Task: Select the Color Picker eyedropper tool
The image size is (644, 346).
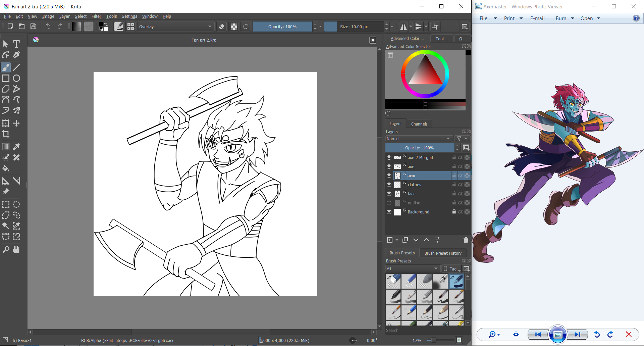Action: 16,147
